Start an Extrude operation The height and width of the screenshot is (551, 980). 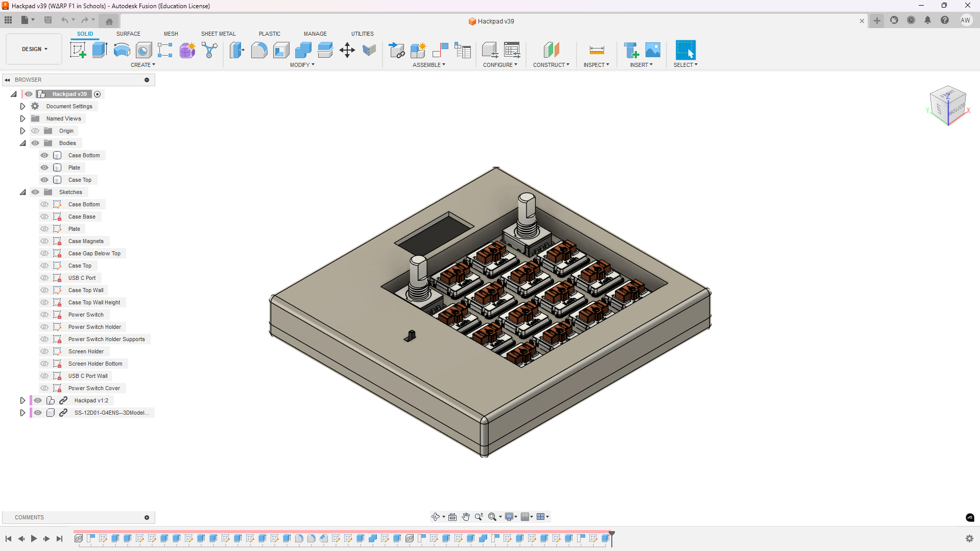[x=99, y=50]
